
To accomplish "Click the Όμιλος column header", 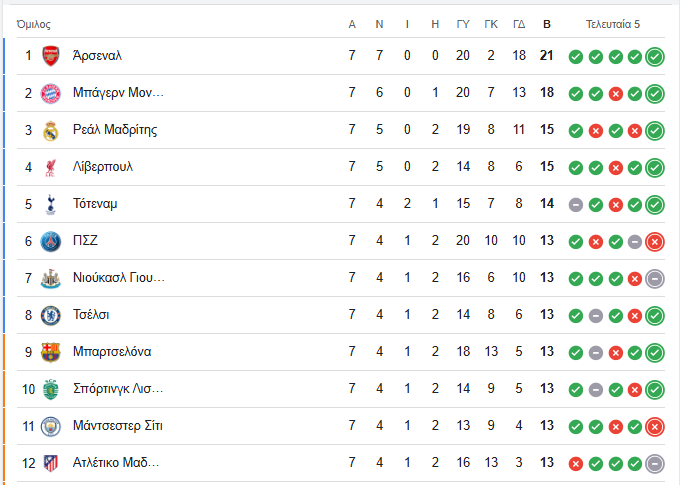I will coord(34,24).
